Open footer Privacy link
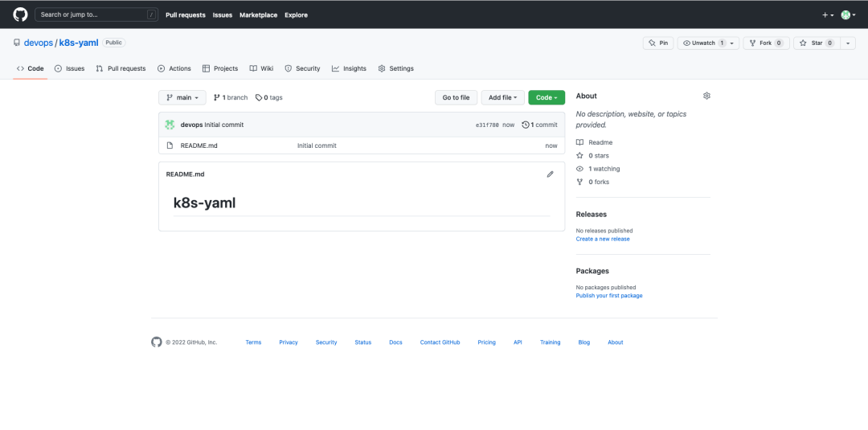The image size is (868, 430). click(x=289, y=342)
